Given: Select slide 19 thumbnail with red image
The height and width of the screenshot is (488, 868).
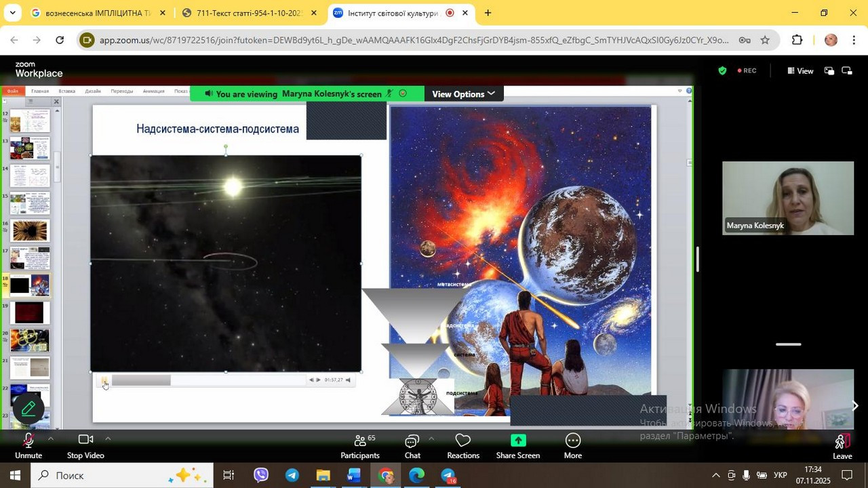Looking at the screenshot, I should [29, 312].
